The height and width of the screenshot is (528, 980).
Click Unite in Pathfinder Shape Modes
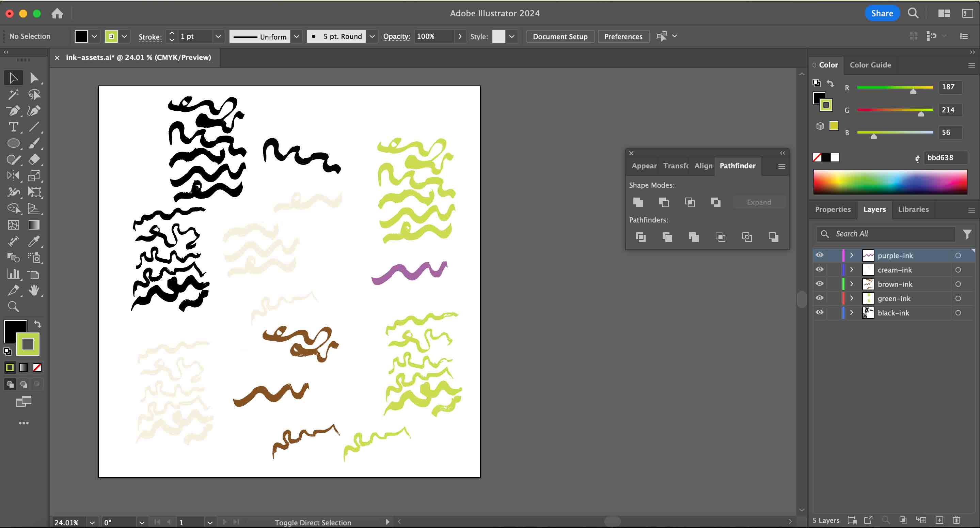638,202
